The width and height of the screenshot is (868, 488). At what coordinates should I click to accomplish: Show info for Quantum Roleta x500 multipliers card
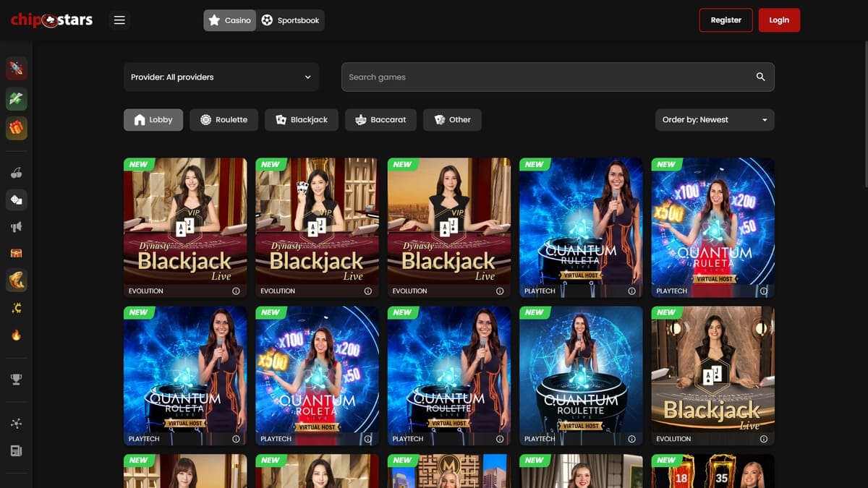pyautogui.click(x=367, y=439)
